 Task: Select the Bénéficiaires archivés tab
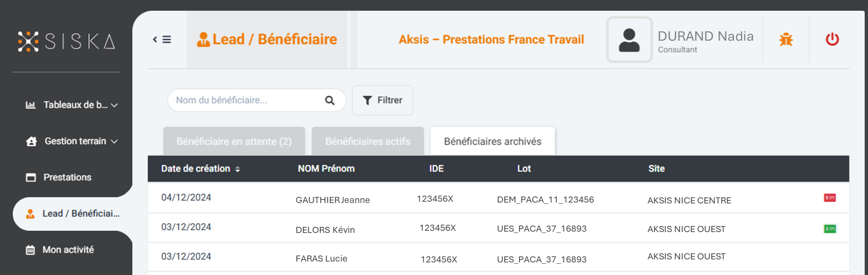(x=493, y=141)
